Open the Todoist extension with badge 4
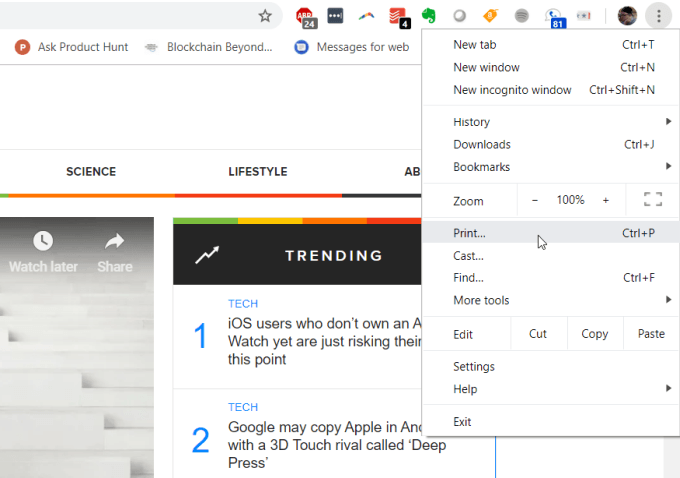The width and height of the screenshot is (680, 478). 399,17
